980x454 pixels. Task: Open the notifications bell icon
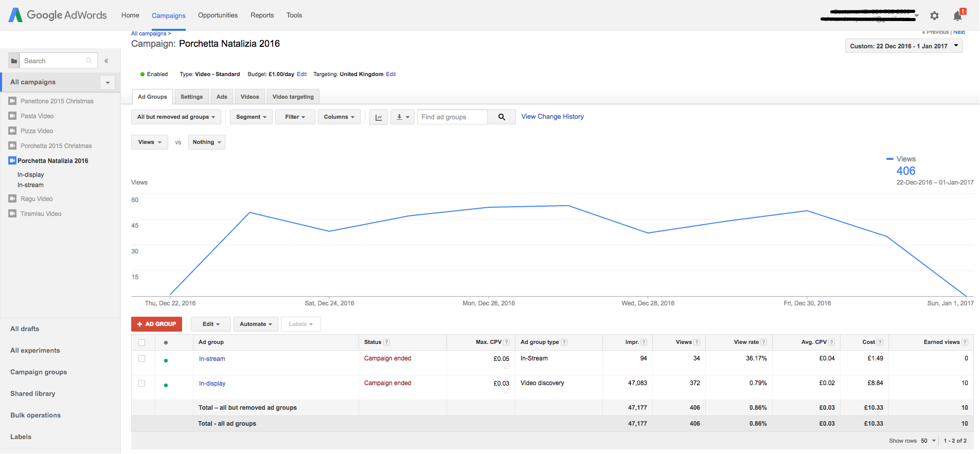[957, 15]
